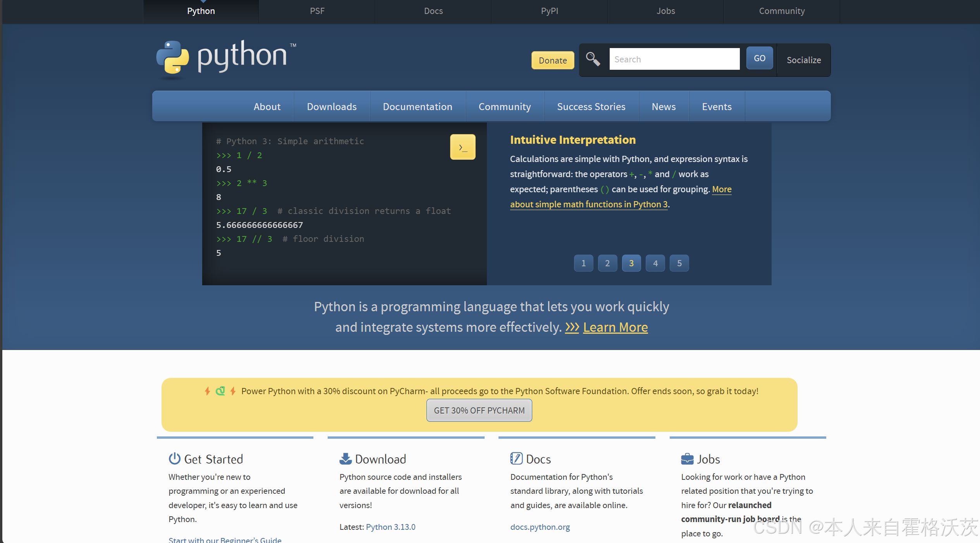Click GET 30% OFF PYCHARM button
This screenshot has height=543, width=980.
(479, 410)
